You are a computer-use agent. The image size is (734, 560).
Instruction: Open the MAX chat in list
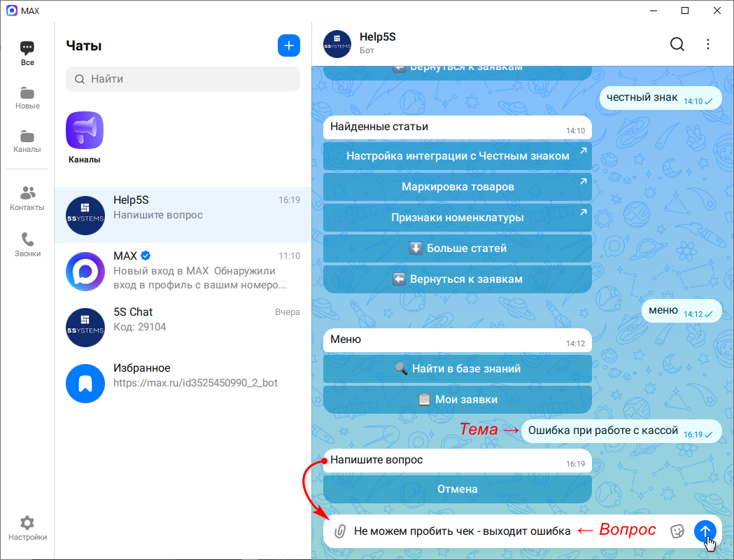point(183,271)
